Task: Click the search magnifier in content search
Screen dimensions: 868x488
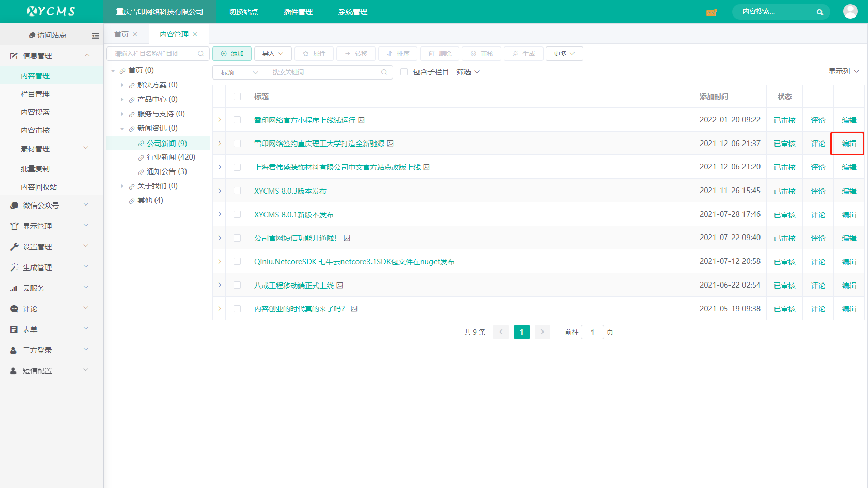Action: point(819,12)
